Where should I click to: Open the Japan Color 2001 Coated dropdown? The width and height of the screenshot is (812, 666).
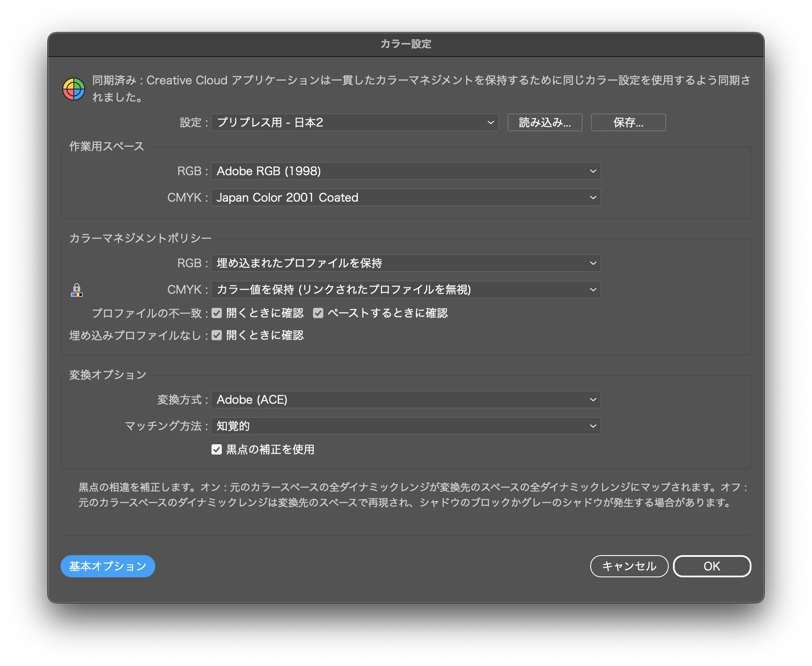tap(406, 197)
